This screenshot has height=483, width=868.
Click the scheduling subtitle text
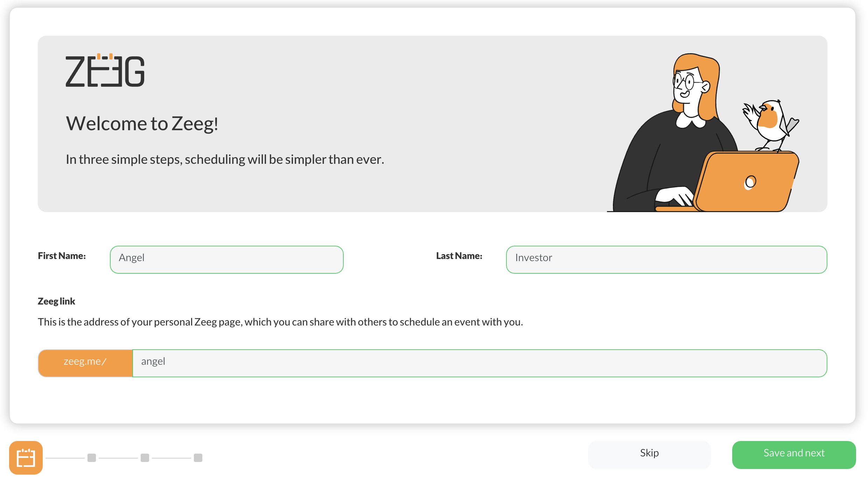pyautogui.click(x=225, y=159)
